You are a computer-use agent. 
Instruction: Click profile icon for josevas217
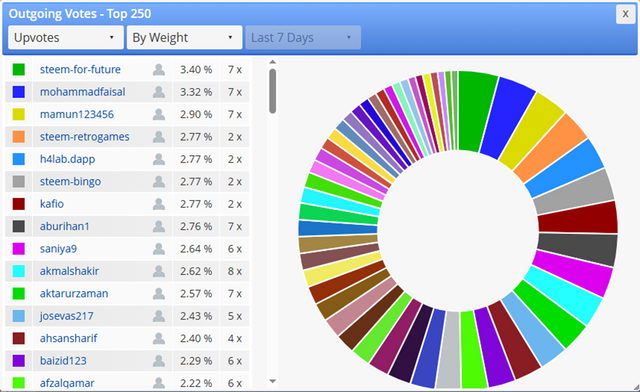click(x=159, y=316)
